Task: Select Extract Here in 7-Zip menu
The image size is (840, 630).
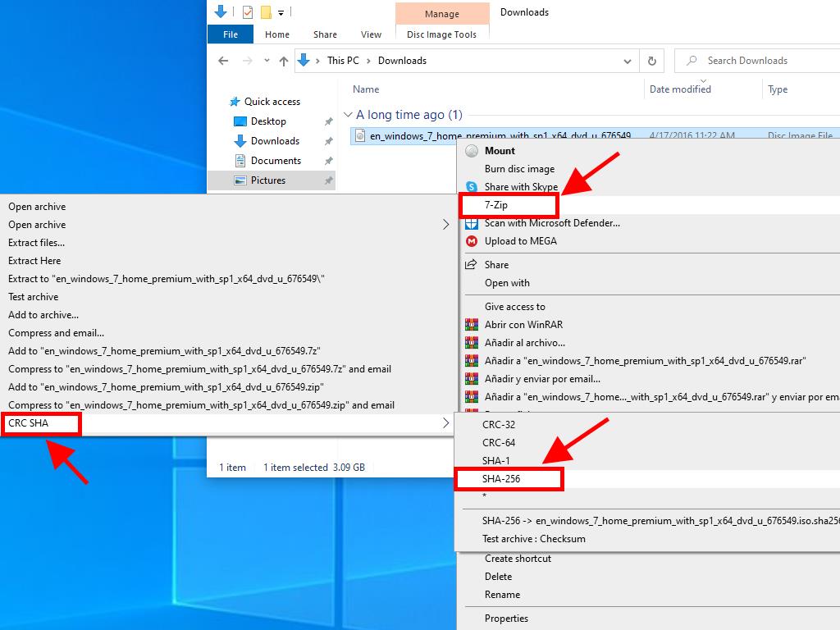Action: [34, 261]
